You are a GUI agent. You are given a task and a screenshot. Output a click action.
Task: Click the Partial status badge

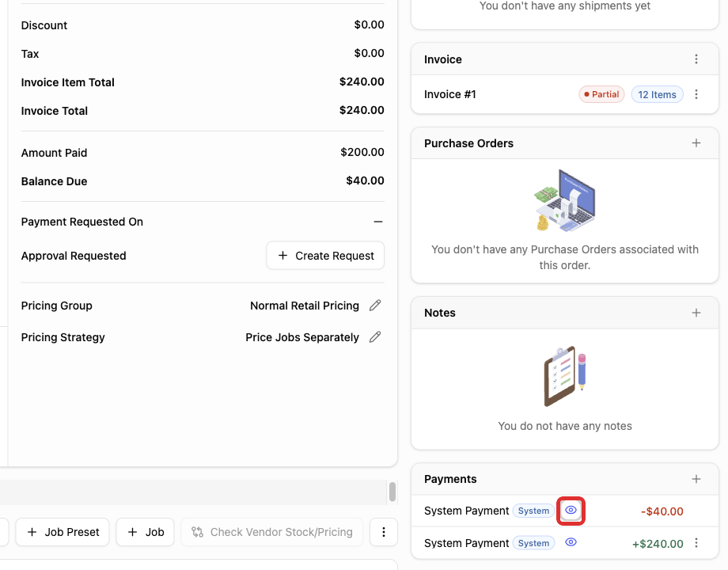pyautogui.click(x=601, y=94)
